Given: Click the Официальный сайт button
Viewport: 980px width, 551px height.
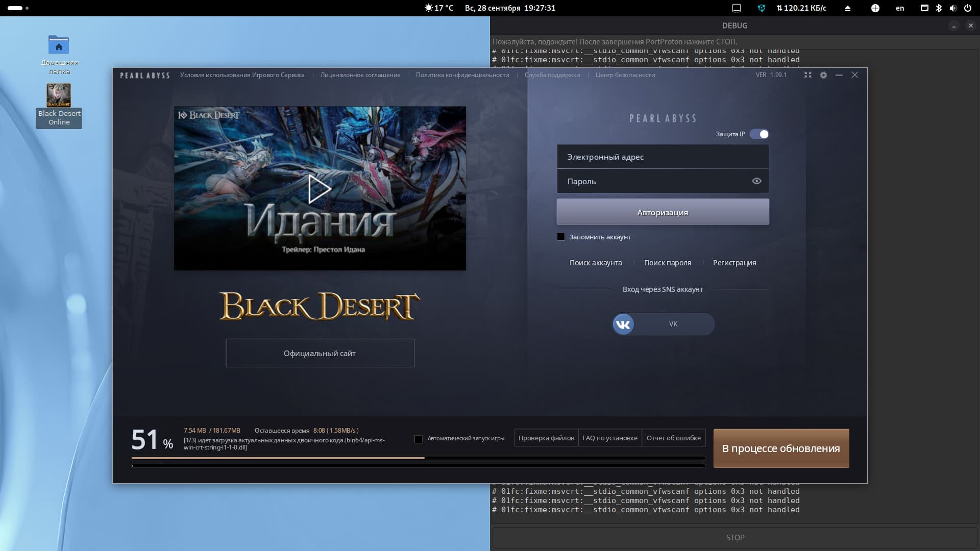Looking at the screenshot, I should [x=320, y=353].
